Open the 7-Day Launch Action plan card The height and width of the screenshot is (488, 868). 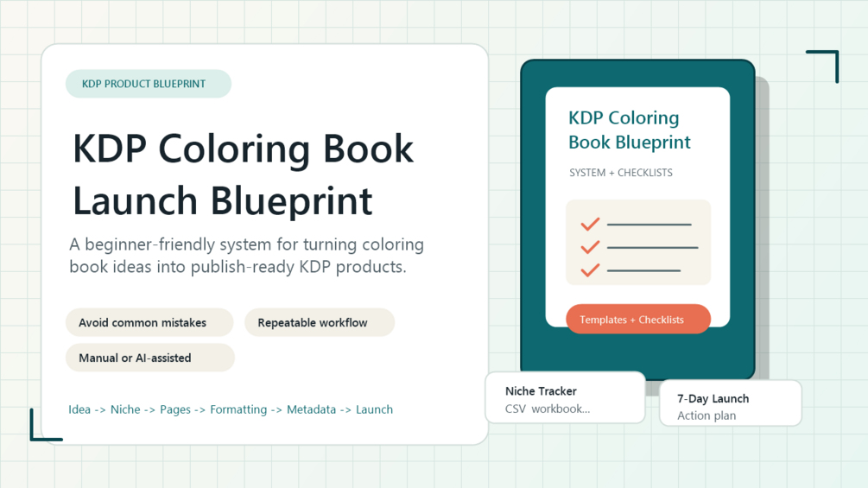pos(731,403)
